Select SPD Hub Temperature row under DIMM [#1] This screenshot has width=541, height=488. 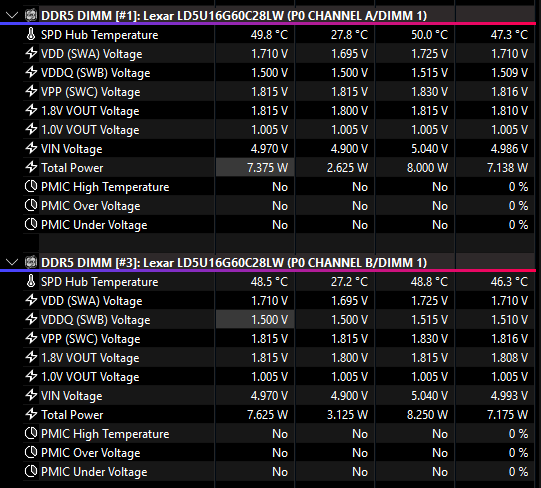click(x=279, y=35)
